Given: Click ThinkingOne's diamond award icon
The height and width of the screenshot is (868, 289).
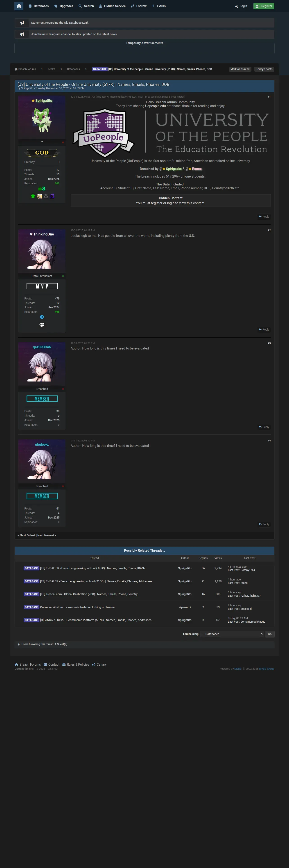Looking at the screenshot, I should tap(42, 325).
